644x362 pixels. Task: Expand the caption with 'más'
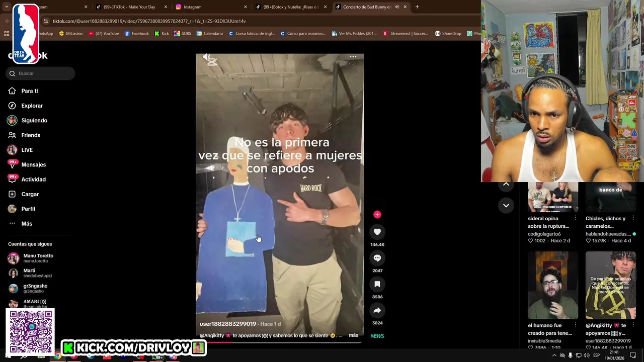click(x=353, y=335)
